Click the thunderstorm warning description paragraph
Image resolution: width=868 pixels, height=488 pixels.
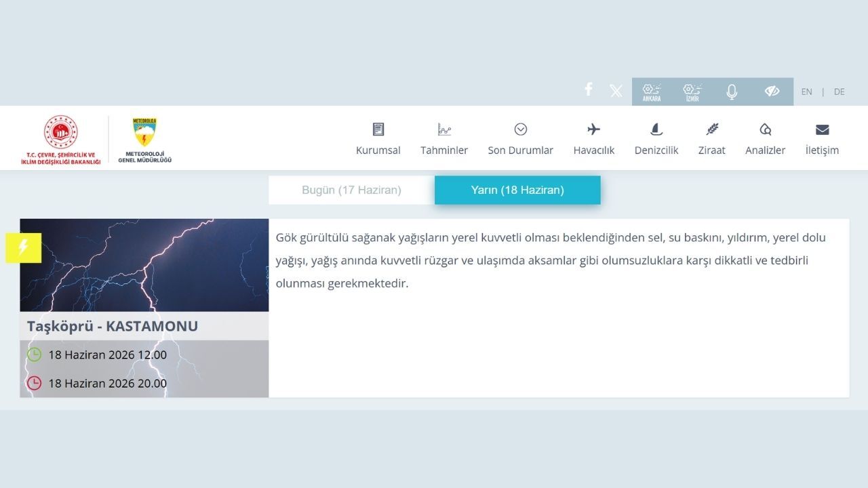click(x=551, y=260)
